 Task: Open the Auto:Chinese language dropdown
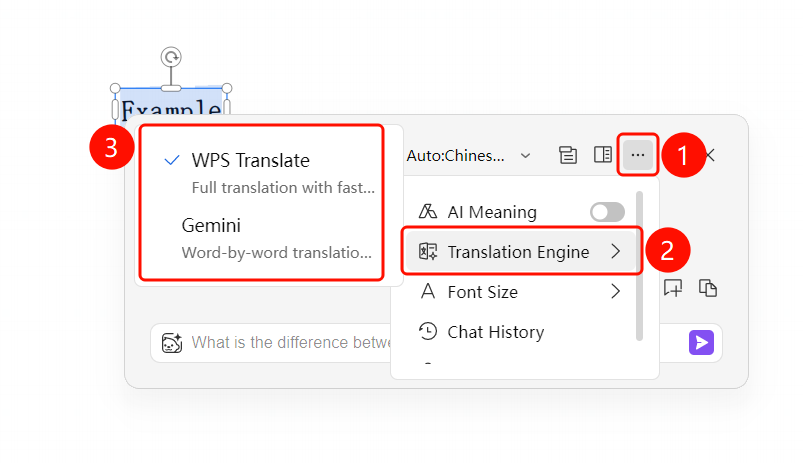(x=468, y=155)
